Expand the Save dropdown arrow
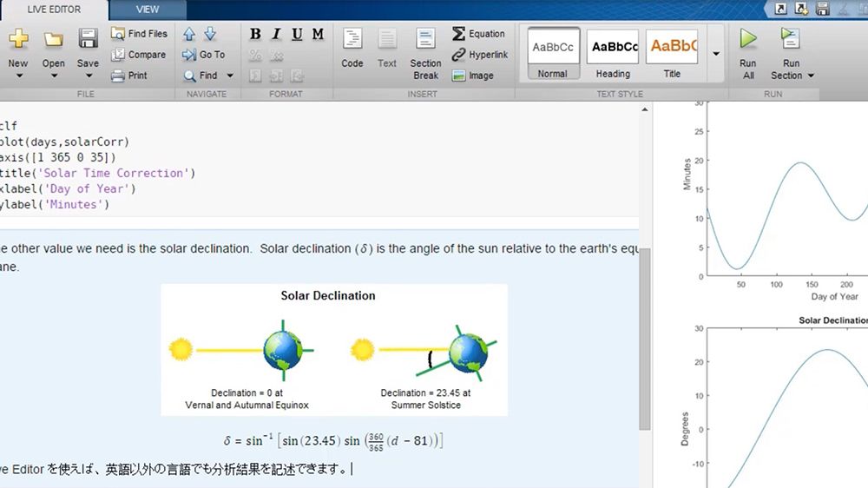 [x=89, y=76]
